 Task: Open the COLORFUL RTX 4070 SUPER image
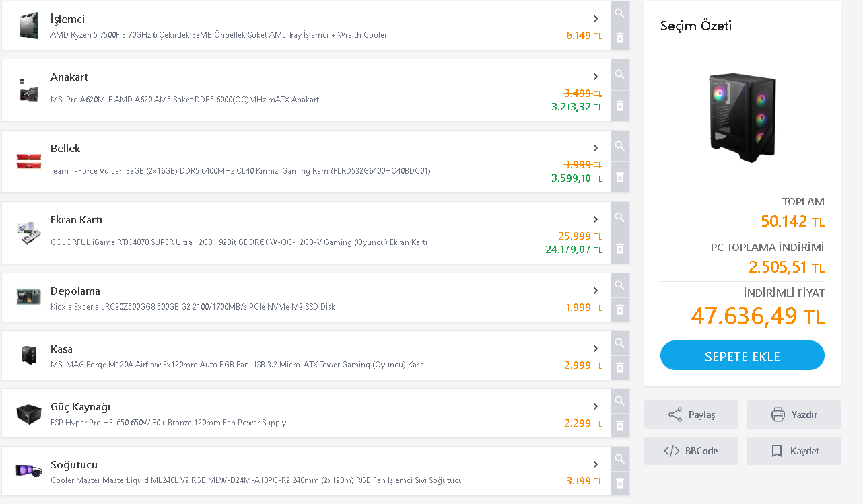coord(29,233)
